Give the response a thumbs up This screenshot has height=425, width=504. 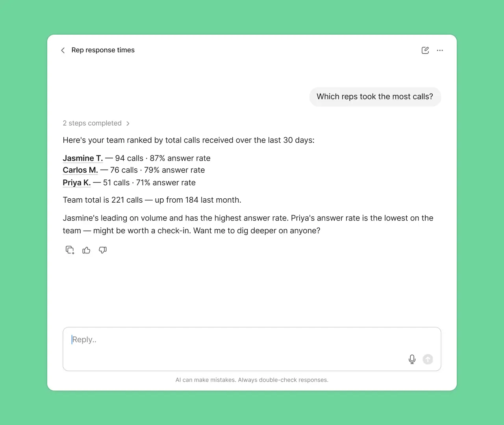[x=86, y=250]
